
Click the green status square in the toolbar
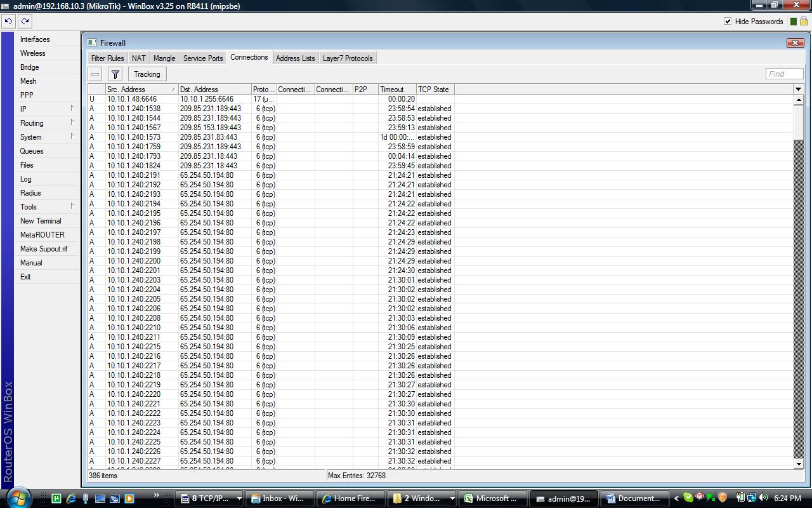(x=793, y=21)
